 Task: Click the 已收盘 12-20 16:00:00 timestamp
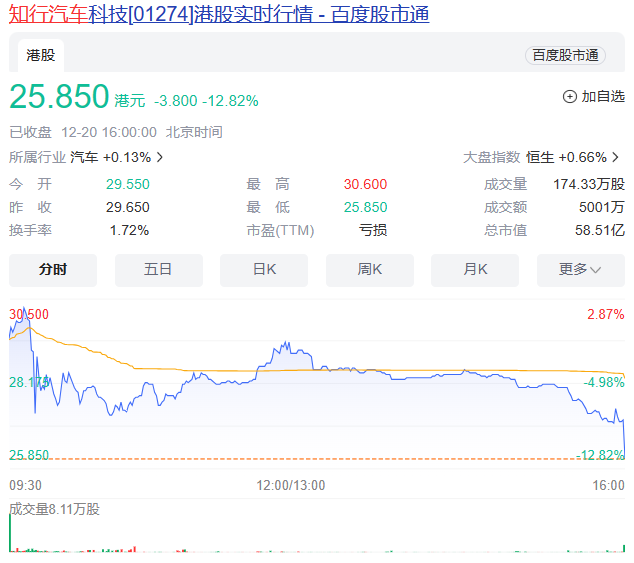pos(83,132)
